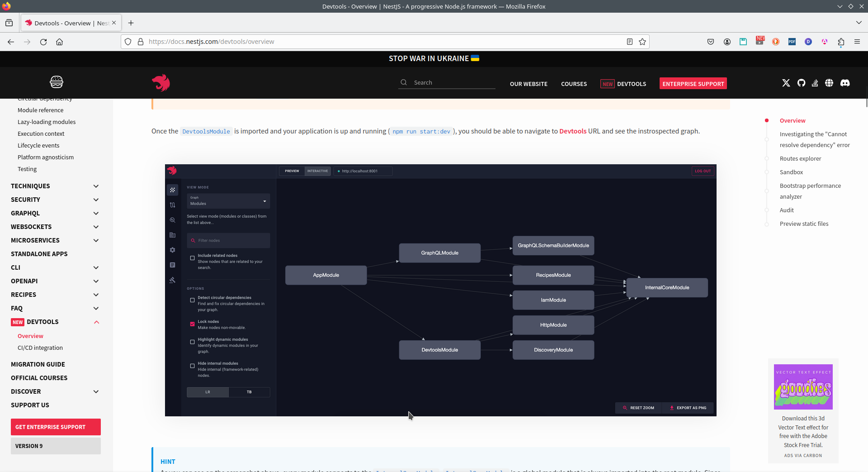The image size is (868, 472).
Task: Open OUR WEBSITE in the header
Action: pyautogui.click(x=528, y=84)
